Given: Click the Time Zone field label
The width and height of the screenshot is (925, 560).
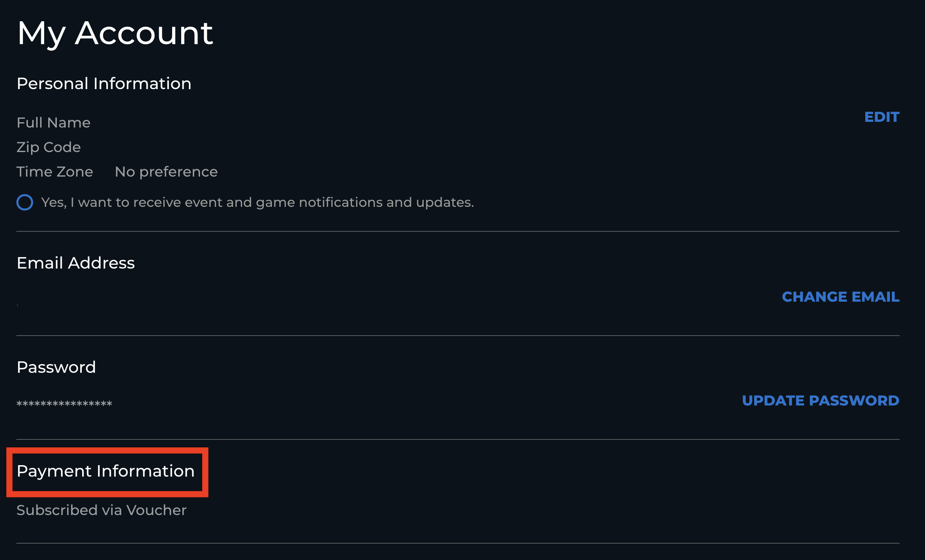Looking at the screenshot, I should [x=55, y=172].
